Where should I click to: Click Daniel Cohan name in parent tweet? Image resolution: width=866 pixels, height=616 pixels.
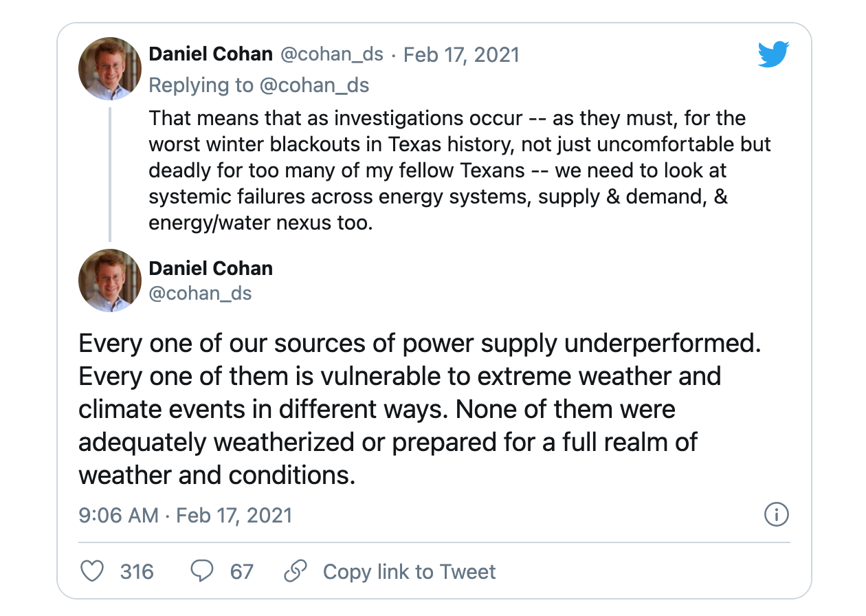tap(211, 54)
